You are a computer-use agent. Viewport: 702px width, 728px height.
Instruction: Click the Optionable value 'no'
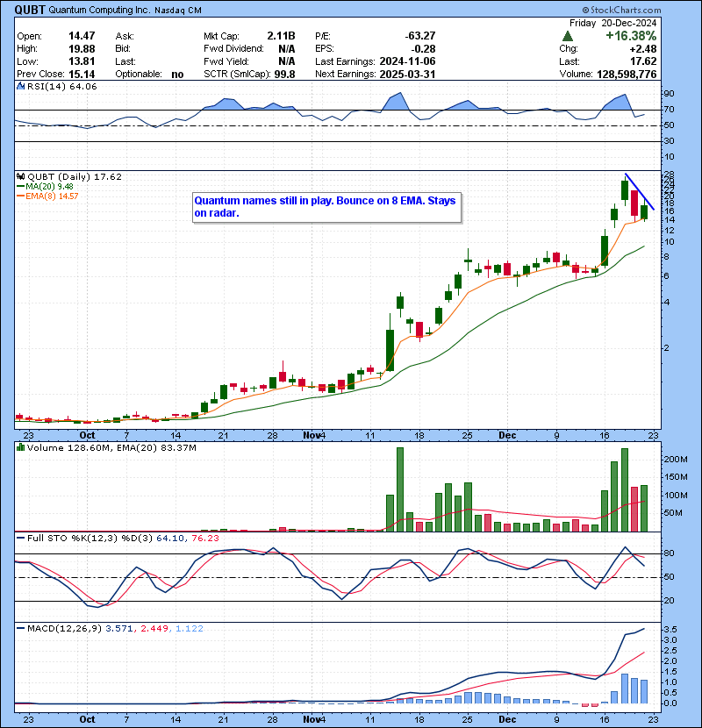coord(177,75)
